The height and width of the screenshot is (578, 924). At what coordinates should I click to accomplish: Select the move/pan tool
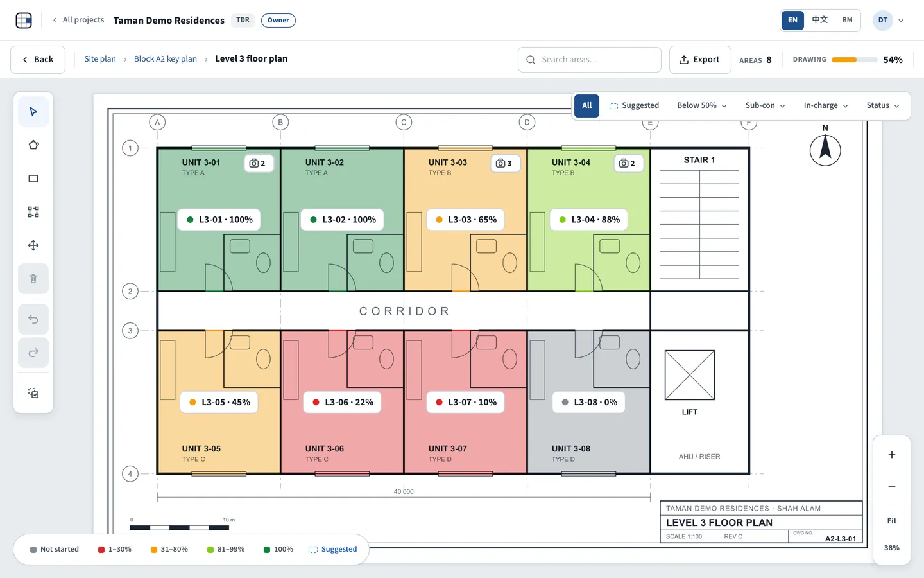click(33, 245)
